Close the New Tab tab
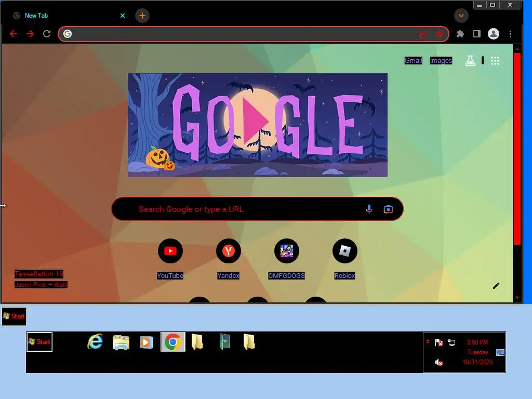 pyautogui.click(x=123, y=16)
